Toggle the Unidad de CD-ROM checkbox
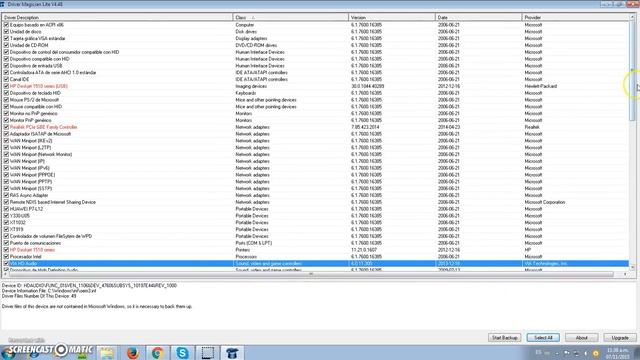Screen dimensions: 640x360 tap(6, 45)
